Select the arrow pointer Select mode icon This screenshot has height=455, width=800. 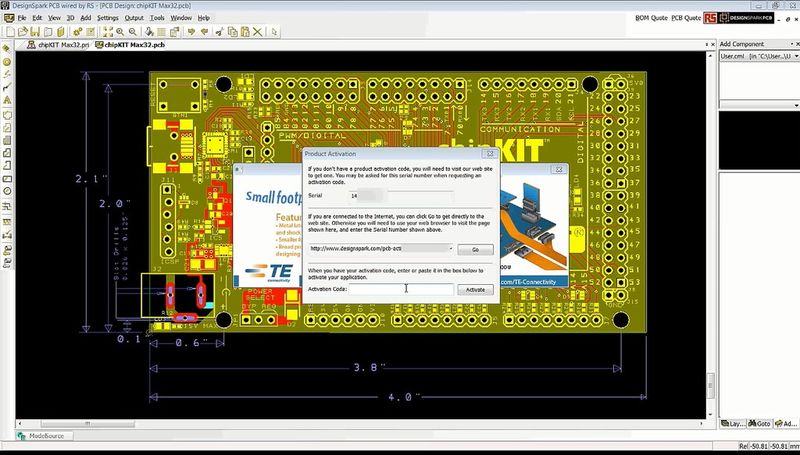click(274, 32)
